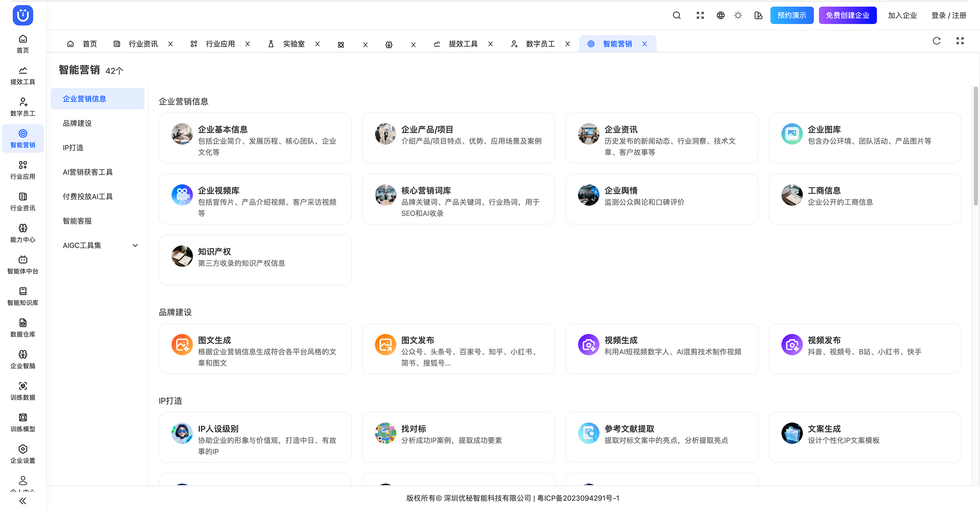The height and width of the screenshot is (510, 980).
Task: Click the search magnifier icon in header
Action: (x=676, y=15)
